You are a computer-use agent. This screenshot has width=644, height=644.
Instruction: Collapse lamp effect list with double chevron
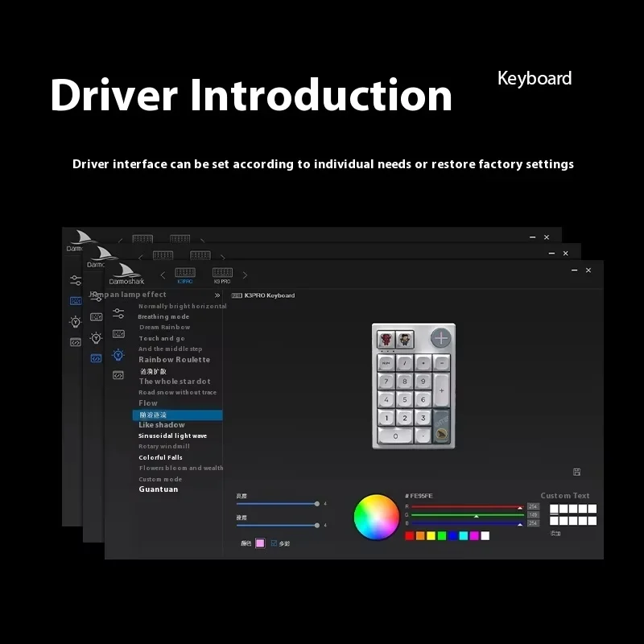pyautogui.click(x=217, y=295)
